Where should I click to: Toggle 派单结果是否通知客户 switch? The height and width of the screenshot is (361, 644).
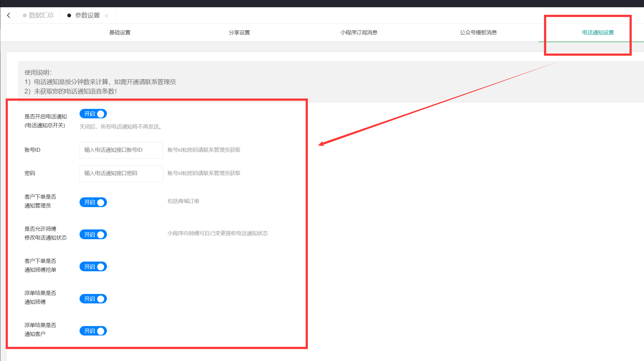93,331
